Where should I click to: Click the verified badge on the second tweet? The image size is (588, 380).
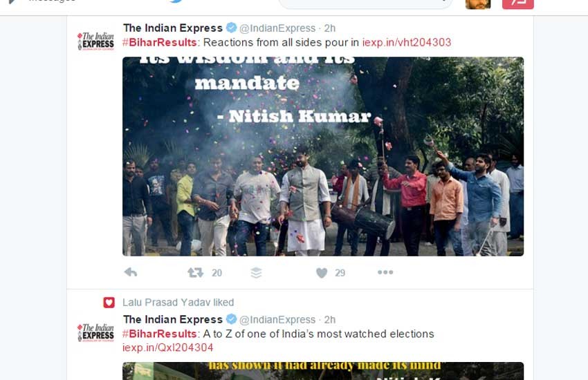[231, 319]
